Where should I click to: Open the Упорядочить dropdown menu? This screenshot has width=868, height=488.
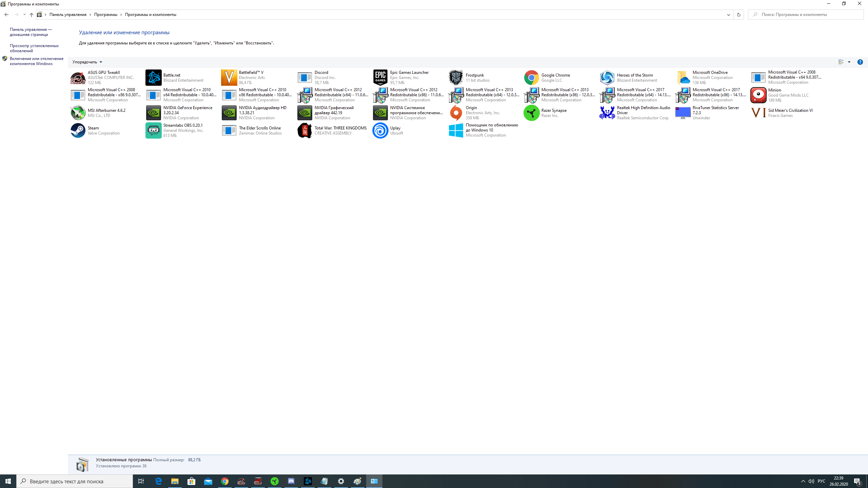click(87, 62)
